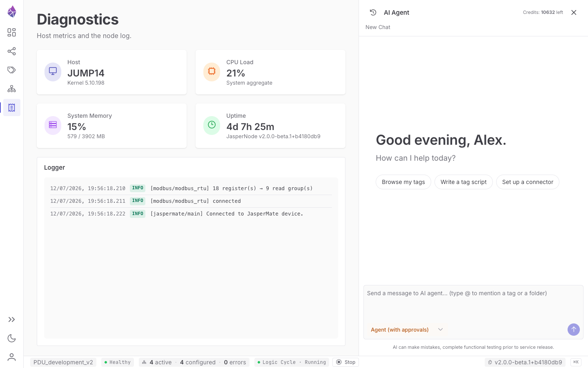Open the connectors share-node icon in sidebar
The width and height of the screenshot is (588, 368).
tap(12, 51)
